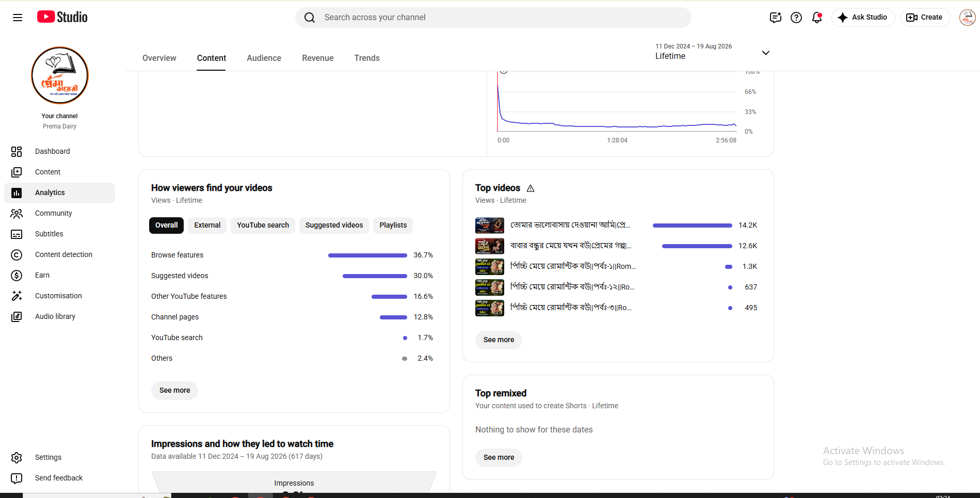Open the Trends tab
Image resolution: width=980 pixels, height=498 pixels.
pyautogui.click(x=367, y=58)
